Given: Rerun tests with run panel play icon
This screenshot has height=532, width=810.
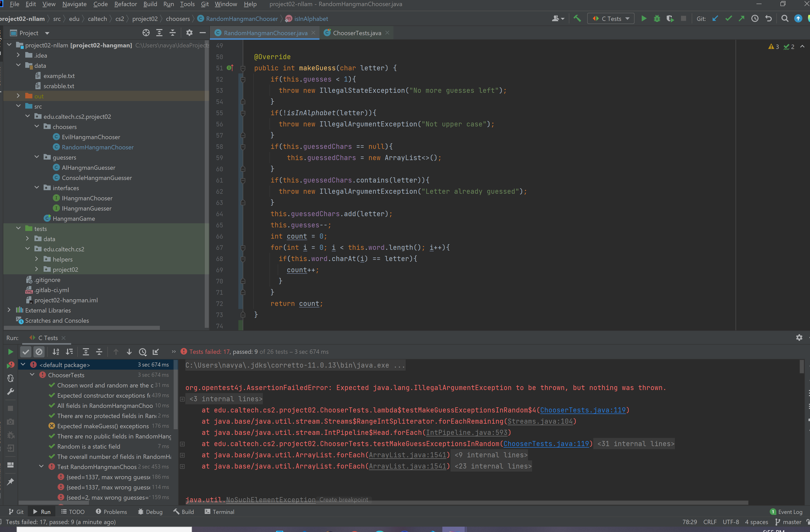Looking at the screenshot, I should pyautogui.click(x=10, y=352).
